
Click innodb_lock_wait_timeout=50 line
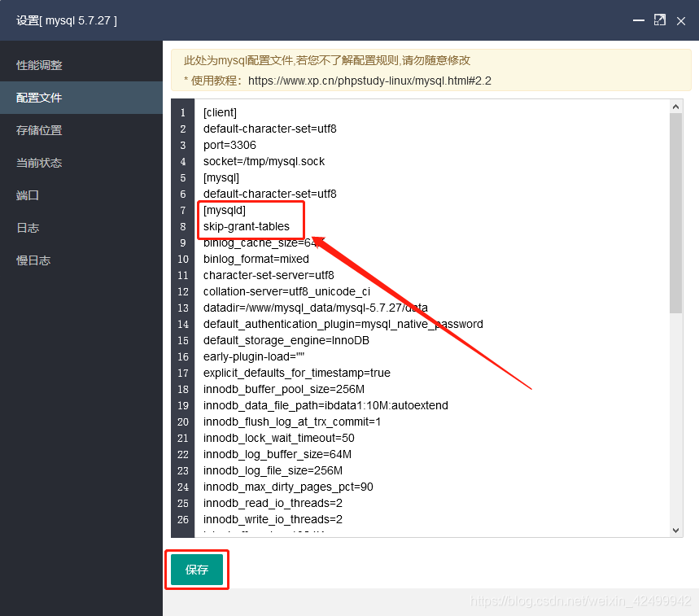point(279,438)
